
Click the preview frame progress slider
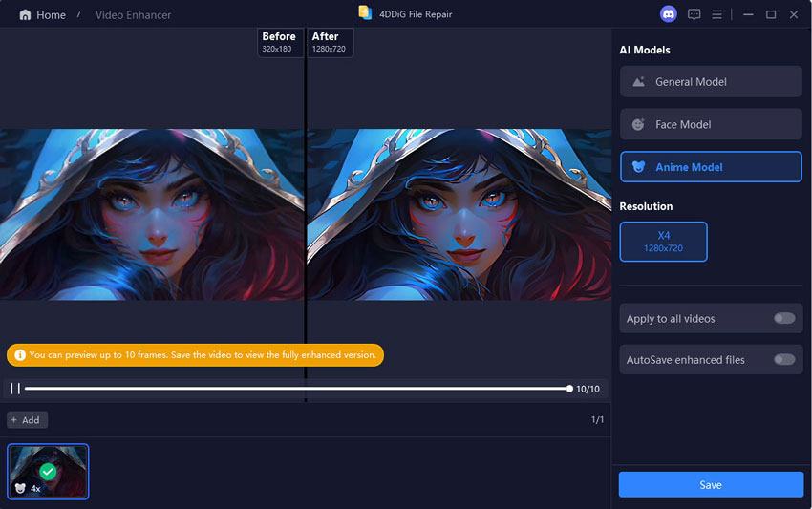point(297,389)
